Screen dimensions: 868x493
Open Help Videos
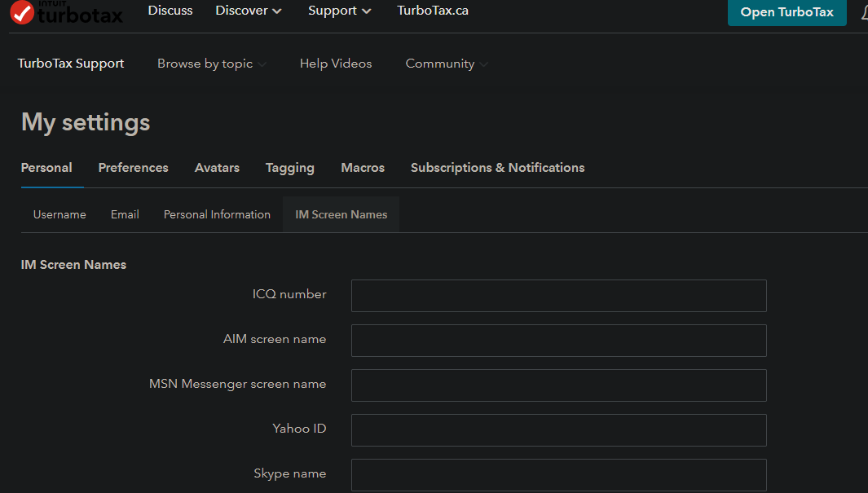pyautogui.click(x=336, y=64)
